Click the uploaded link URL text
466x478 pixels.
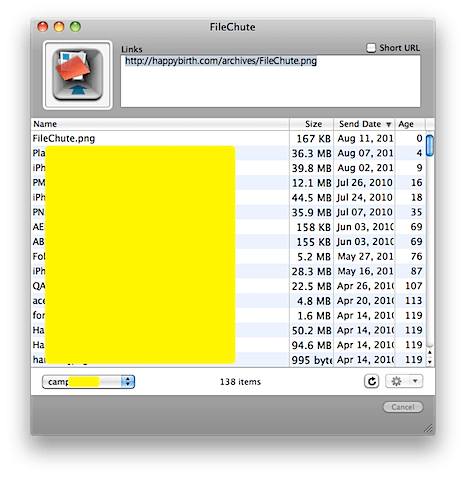tap(221, 61)
